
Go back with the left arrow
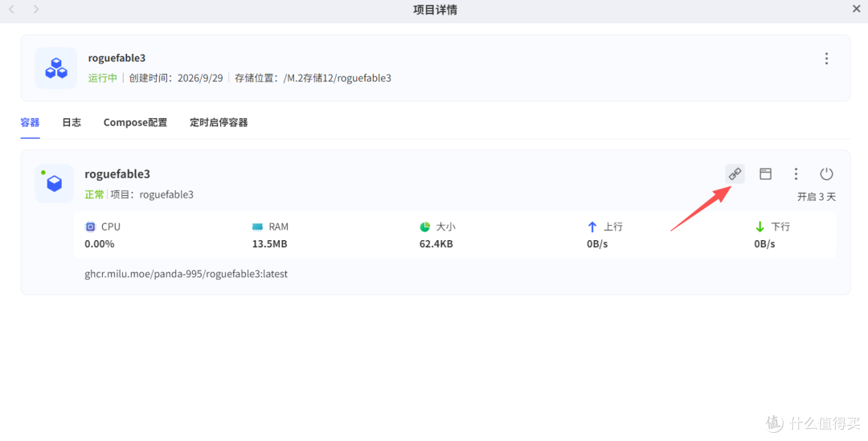[11, 10]
